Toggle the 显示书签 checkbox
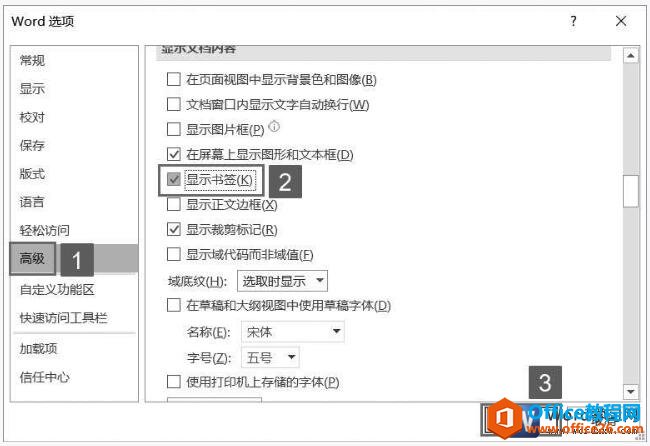 (x=174, y=179)
